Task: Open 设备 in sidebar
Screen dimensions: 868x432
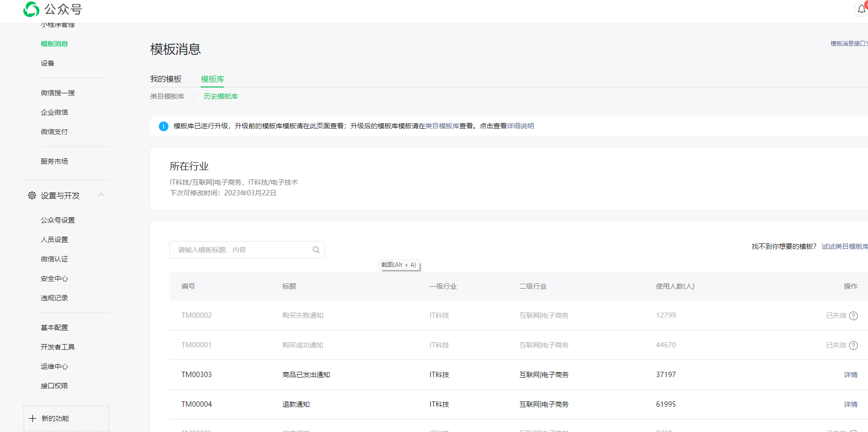Action: 48,63
